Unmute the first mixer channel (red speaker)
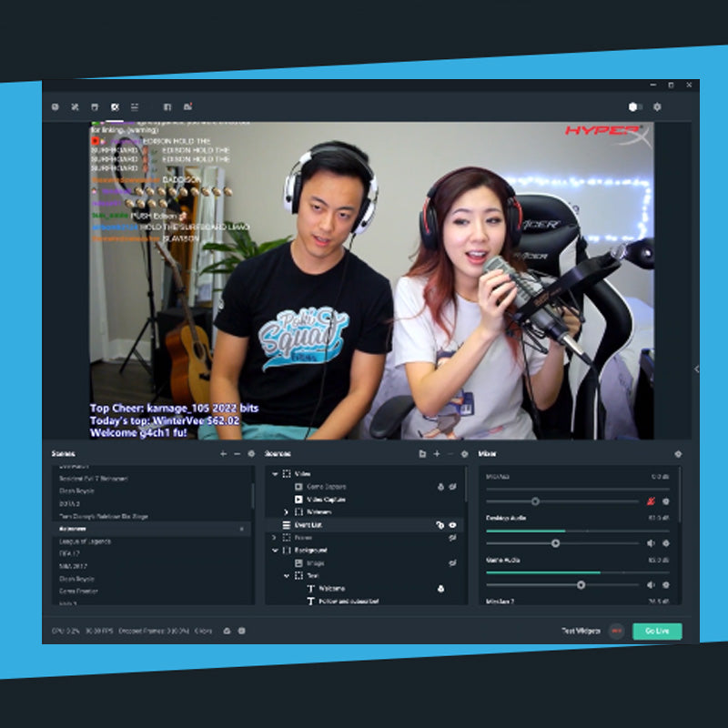The height and width of the screenshot is (728, 728). point(651,501)
